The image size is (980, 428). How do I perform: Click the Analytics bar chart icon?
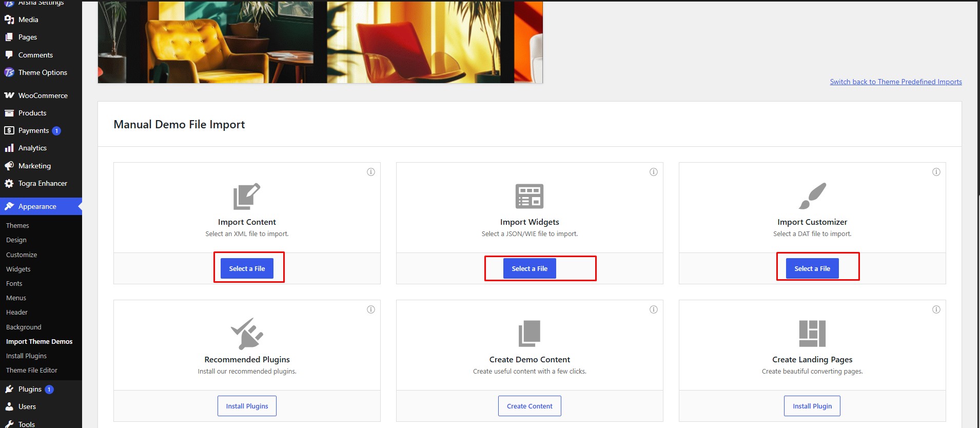click(9, 148)
